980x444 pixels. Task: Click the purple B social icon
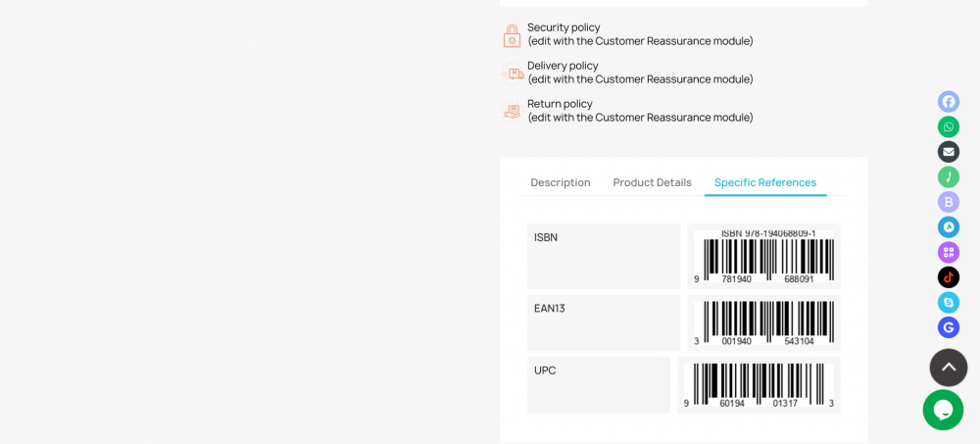point(949,202)
